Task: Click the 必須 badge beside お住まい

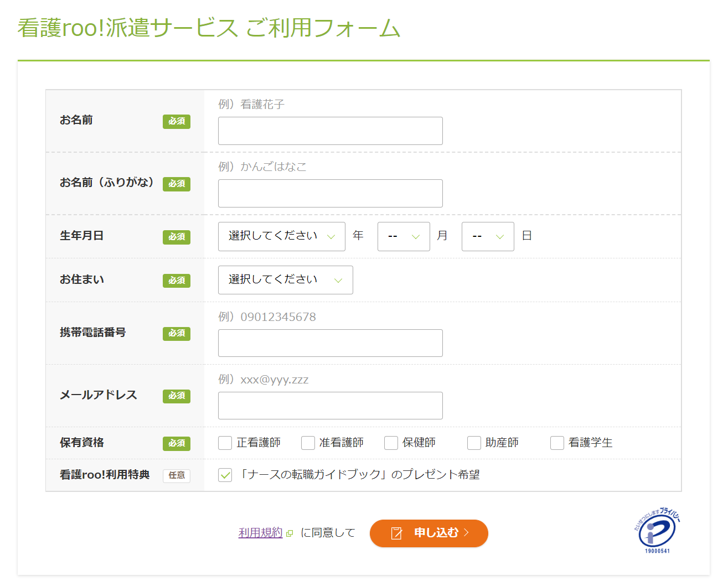Action: pos(177,281)
